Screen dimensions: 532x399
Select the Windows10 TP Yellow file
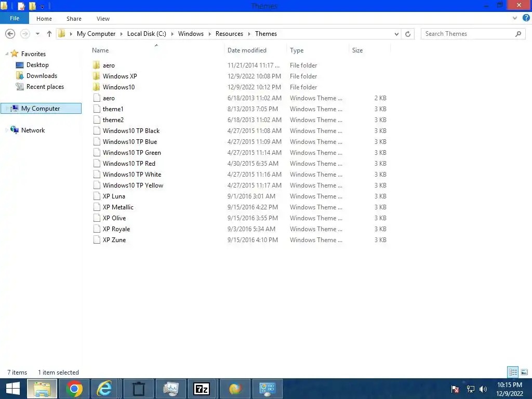pyautogui.click(x=133, y=185)
